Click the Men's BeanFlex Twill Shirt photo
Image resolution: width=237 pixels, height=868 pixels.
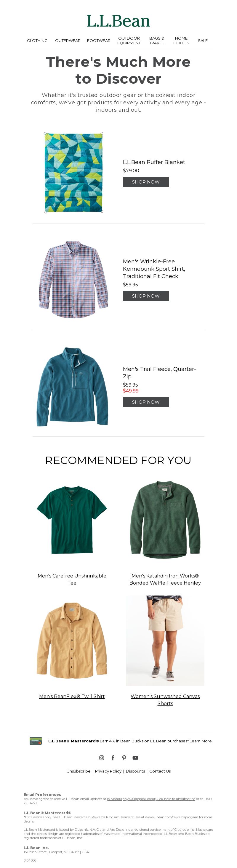pos(72,640)
